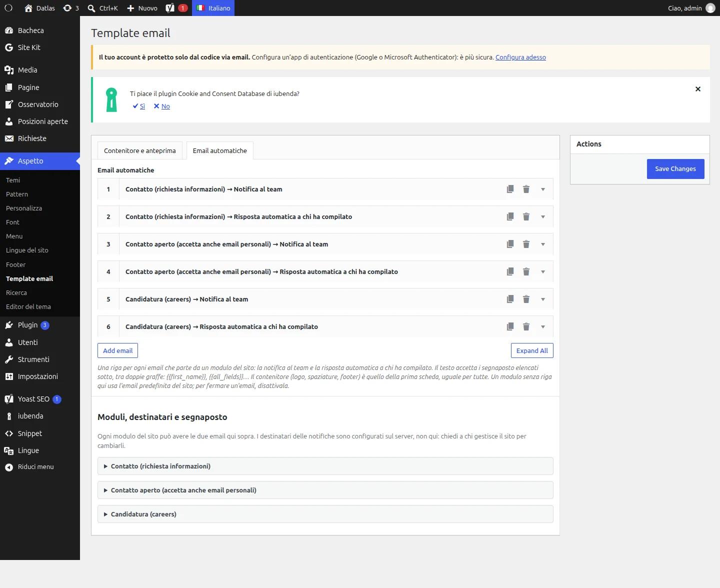Duplicate row 2 Contatto Risposta automatica email
Screen dimensions: 720x588
510,216
